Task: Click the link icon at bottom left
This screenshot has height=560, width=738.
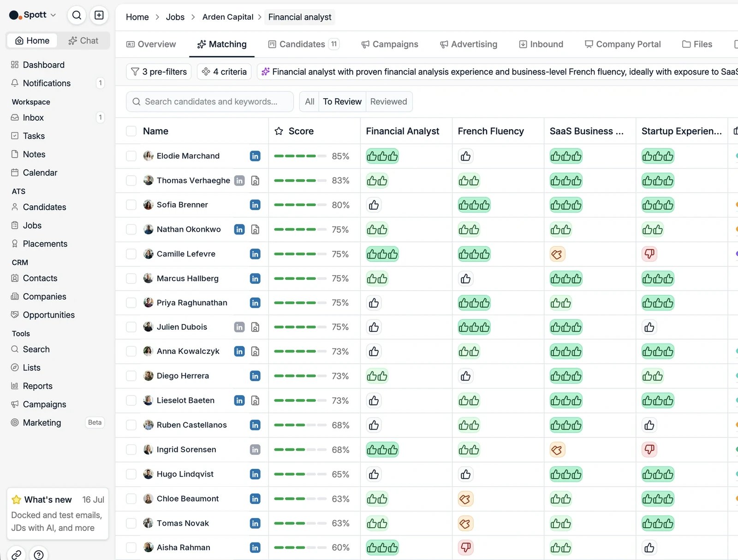Action: coord(16,554)
